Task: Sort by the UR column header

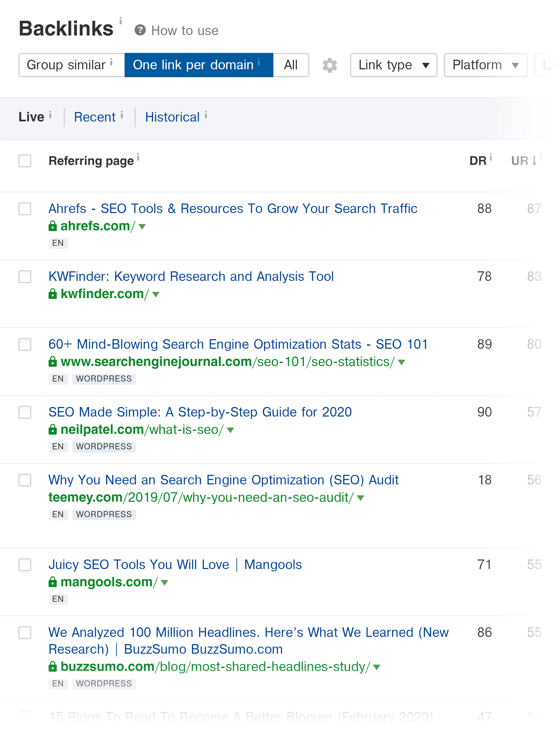Action: 520,161
